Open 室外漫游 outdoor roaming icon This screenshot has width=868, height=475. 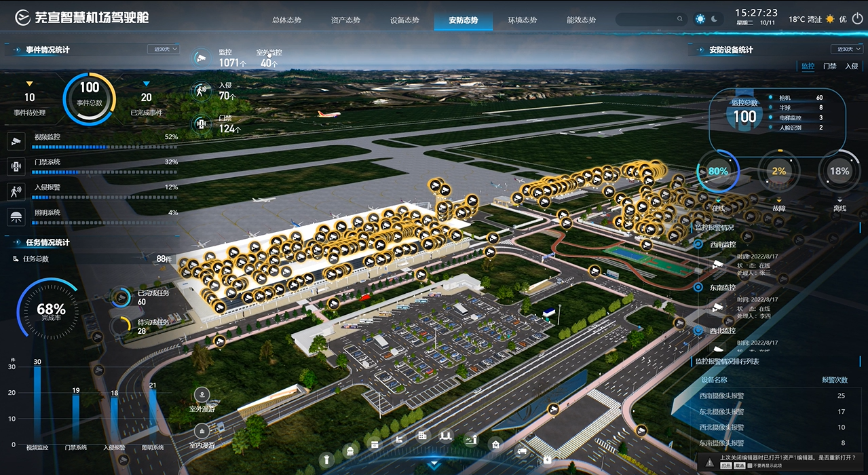click(202, 395)
